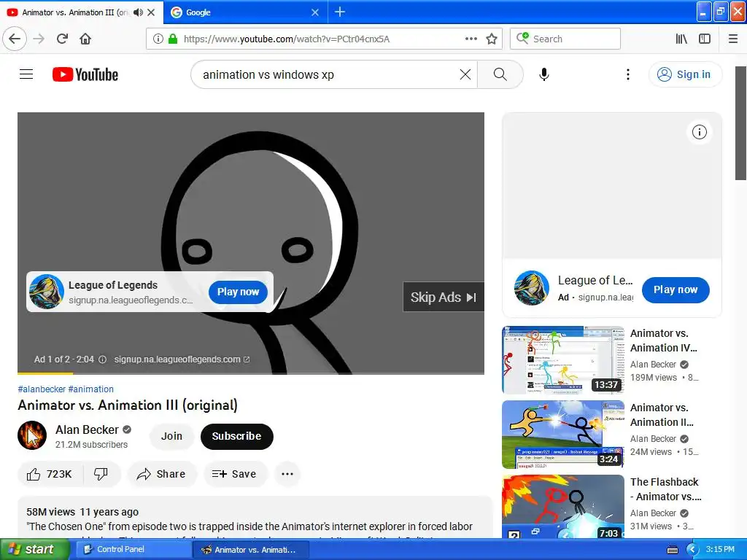Dislike the video with thumbs down
Image resolution: width=747 pixels, height=560 pixels.
pos(101,474)
